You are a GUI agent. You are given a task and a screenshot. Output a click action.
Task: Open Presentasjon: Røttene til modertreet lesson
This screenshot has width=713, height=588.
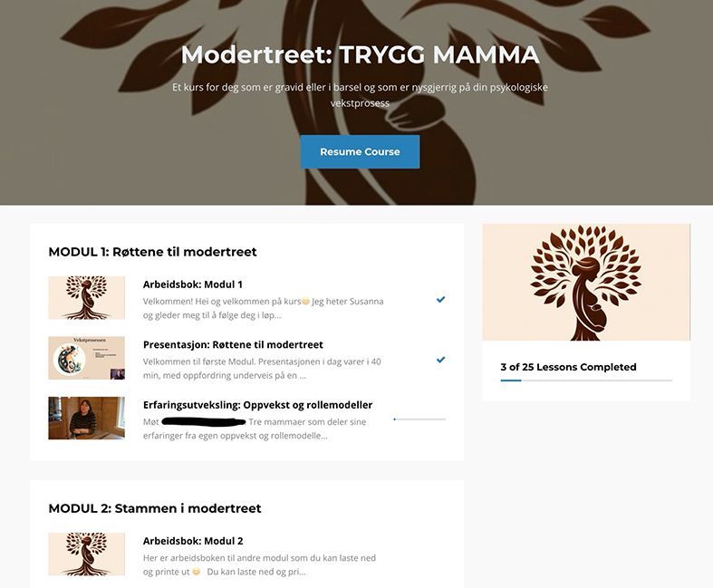pos(233,344)
